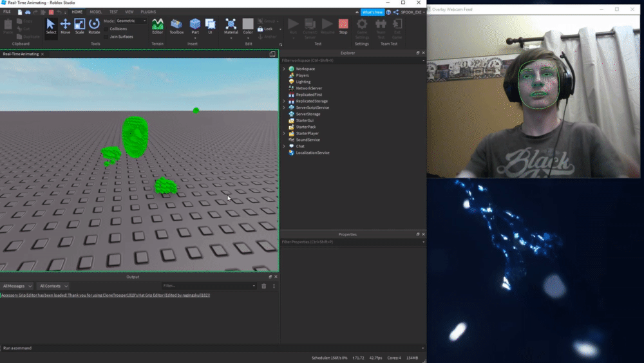Clear the Output panel with trash icon

pos(263,286)
